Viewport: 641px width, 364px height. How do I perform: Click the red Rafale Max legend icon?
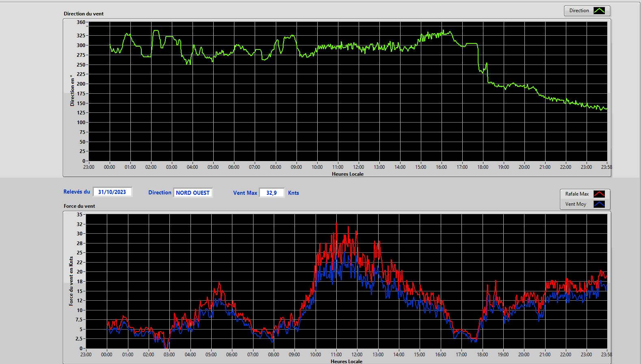pos(599,194)
